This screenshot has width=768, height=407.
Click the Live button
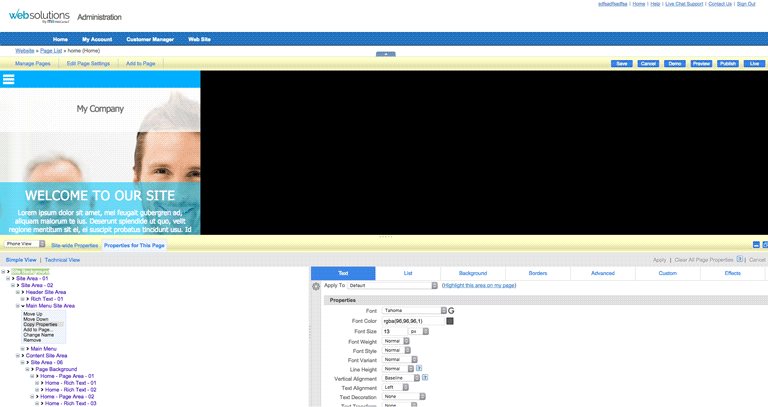tap(754, 64)
